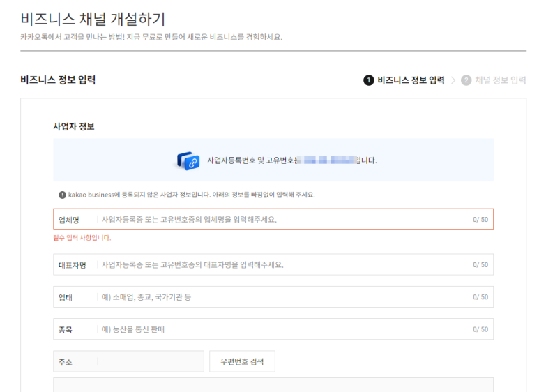Click into the 종목 field

pos(273,329)
